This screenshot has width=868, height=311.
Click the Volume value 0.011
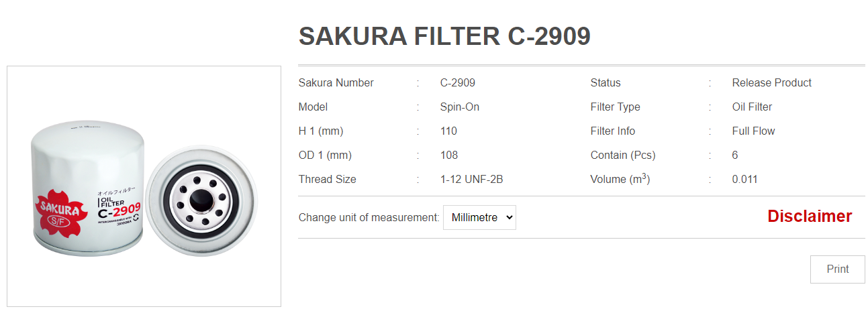(745, 180)
